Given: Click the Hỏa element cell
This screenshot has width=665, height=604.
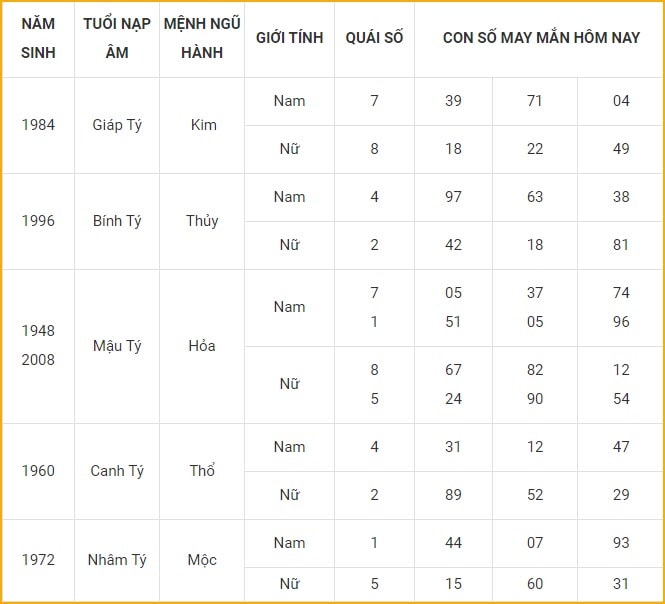Looking at the screenshot, I should [x=202, y=346].
